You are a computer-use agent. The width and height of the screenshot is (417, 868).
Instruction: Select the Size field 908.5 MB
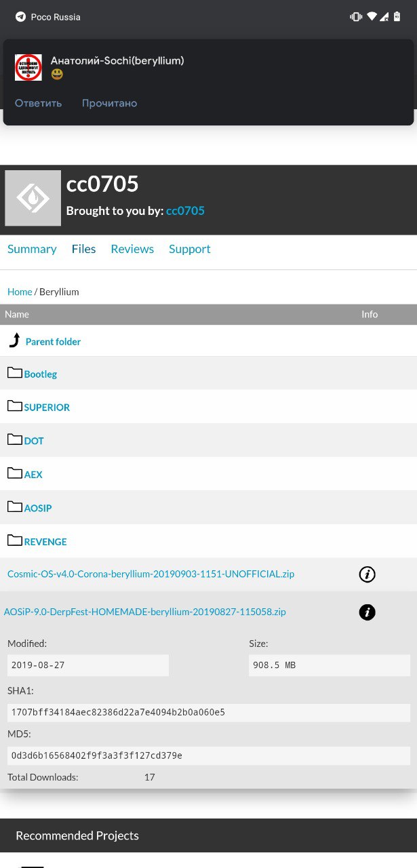coord(330,665)
